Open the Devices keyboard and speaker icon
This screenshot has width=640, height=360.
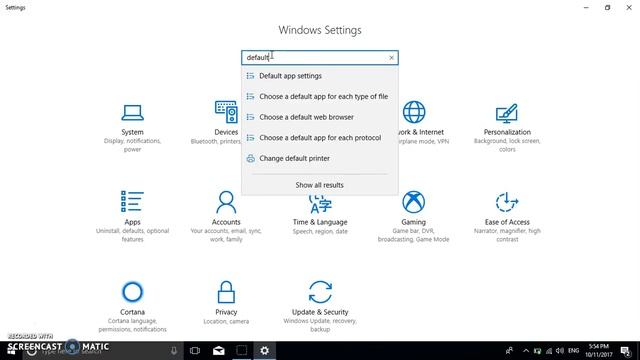pyautogui.click(x=226, y=112)
